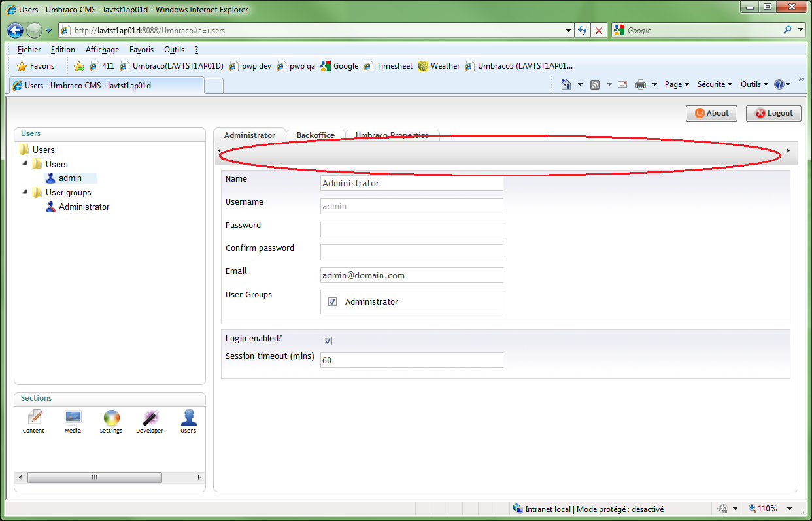Open the recent pages dropdown arrow
Viewport: 812px width, 521px height.
(48, 31)
